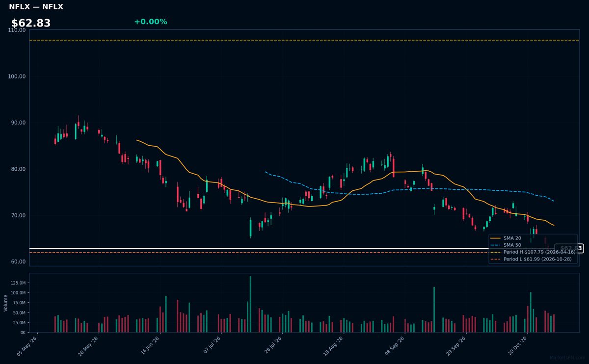Click the 08 Sep '26 date label
The width and height of the screenshot is (589, 364).
[394, 345]
